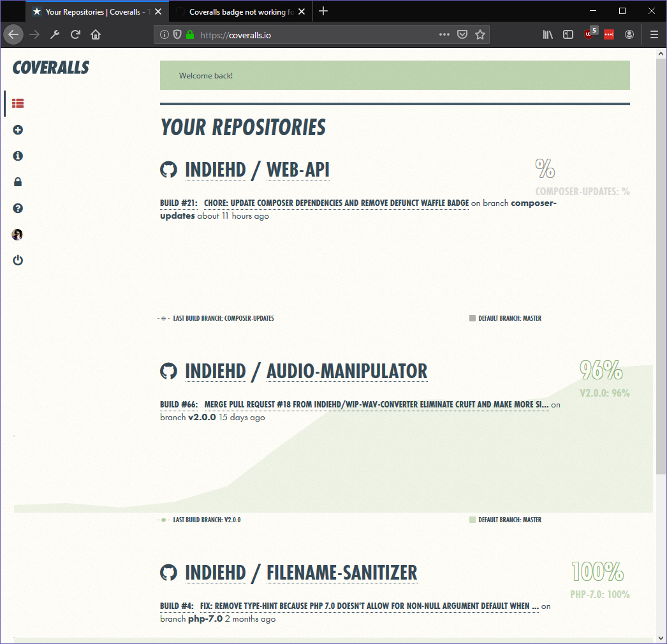Click the red password manager extension icon
Screen dimensions: 667x644
point(609,35)
